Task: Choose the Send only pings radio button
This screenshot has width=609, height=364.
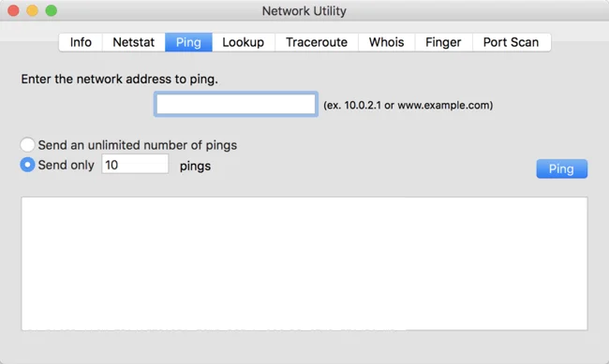Action: (27, 165)
